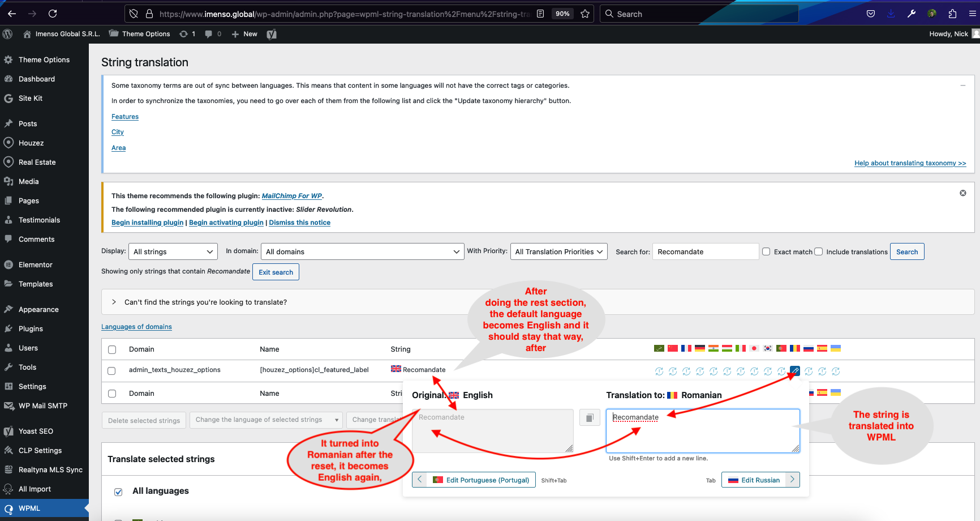This screenshot has width=980, height=521.
Task: Click into the Romanian translation text area
Action: [x=703, y=431]
